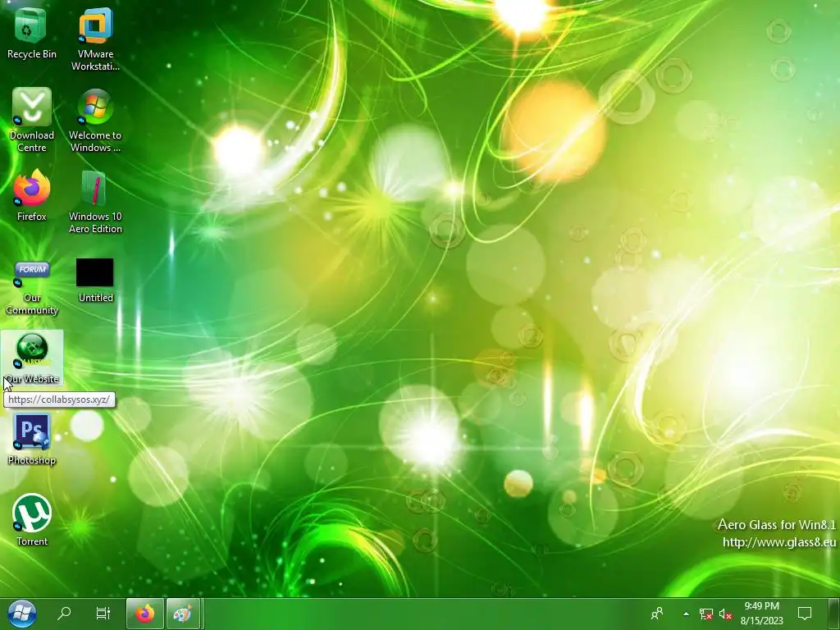Screen dimensions: 840x630
Task: Switch to Firefox in the taskbar
Action: point(144,614)
